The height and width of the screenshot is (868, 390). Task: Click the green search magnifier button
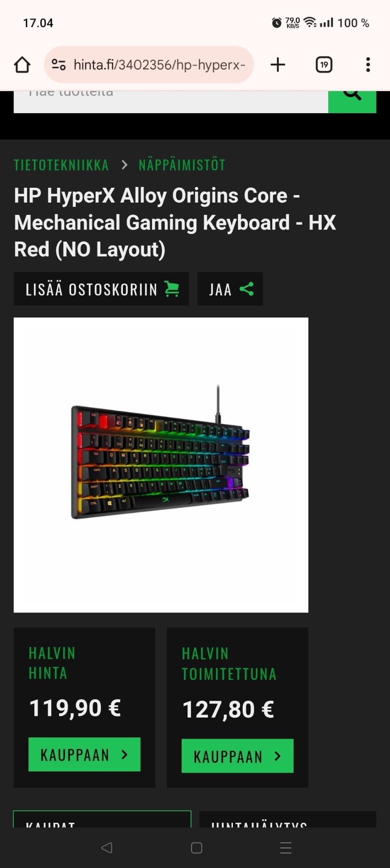coord(352,102)
